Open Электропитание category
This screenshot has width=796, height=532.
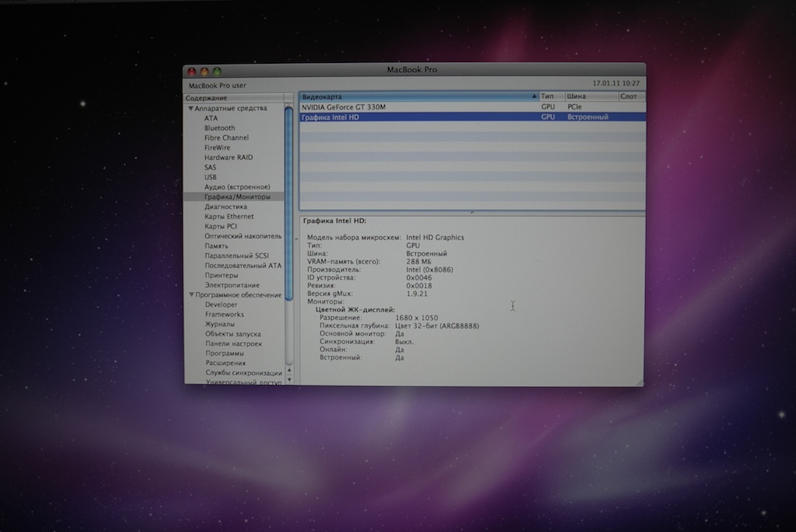(232, 285)
